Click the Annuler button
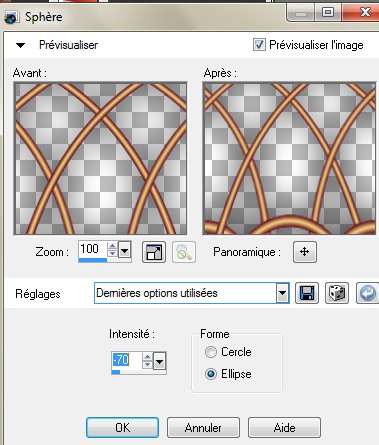Image resolution: width=379 pixels, height=445 pixels. [x=203, y=428]
